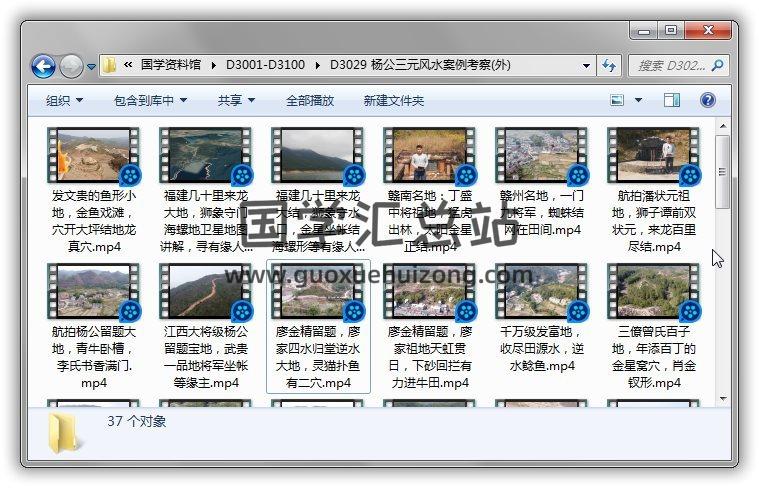
Task: Select 千万级发富地 video file
Action: 541,292
